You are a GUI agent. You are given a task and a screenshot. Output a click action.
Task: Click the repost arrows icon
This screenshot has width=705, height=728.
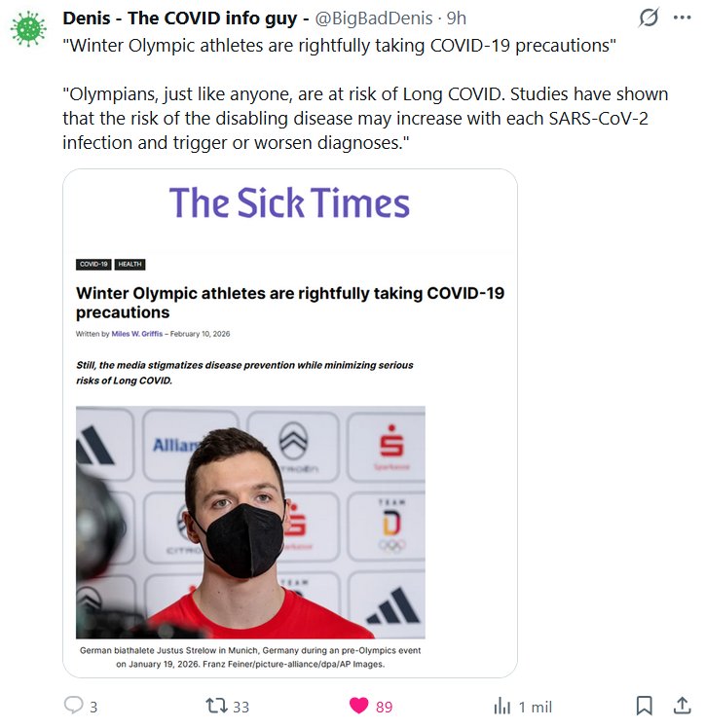coord(216,706)
